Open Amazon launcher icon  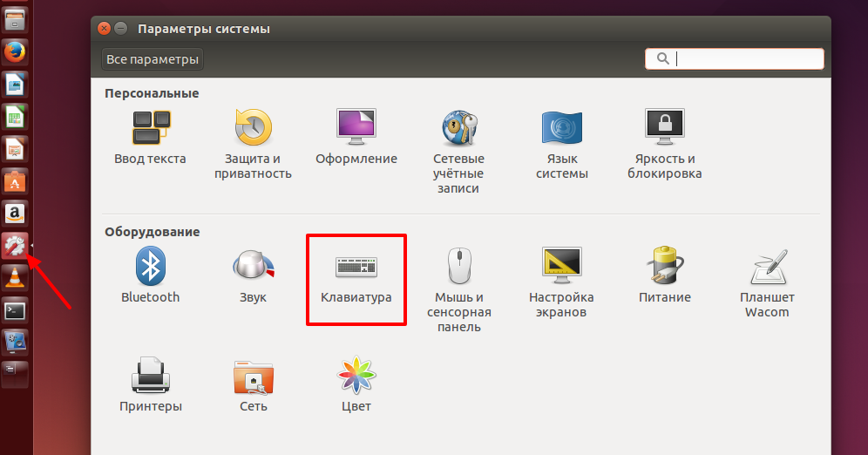(x=15, y=213)
